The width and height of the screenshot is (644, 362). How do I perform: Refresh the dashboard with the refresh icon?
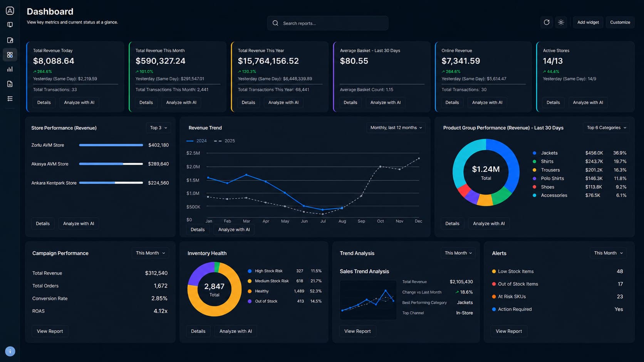(x=547, y=22)
